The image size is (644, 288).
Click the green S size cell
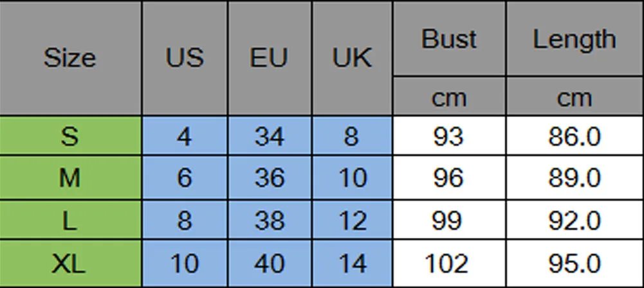pos(70,136)
